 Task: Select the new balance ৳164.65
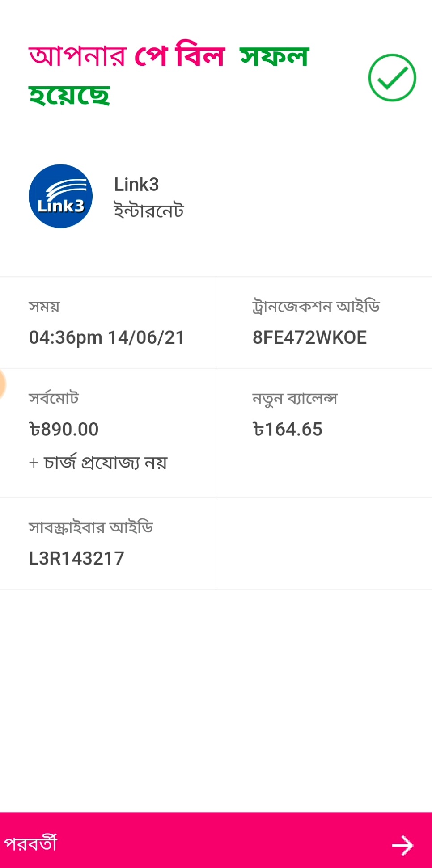(x=288, y=429)
